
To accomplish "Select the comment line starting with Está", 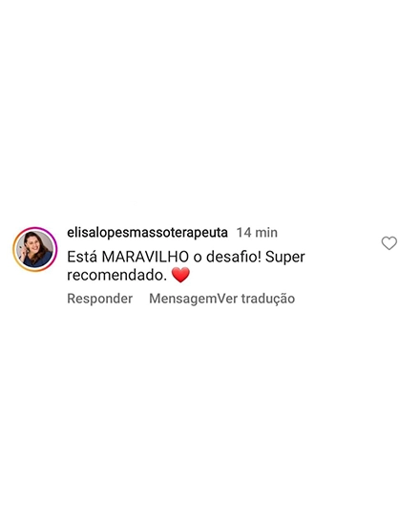I will 186,257.
